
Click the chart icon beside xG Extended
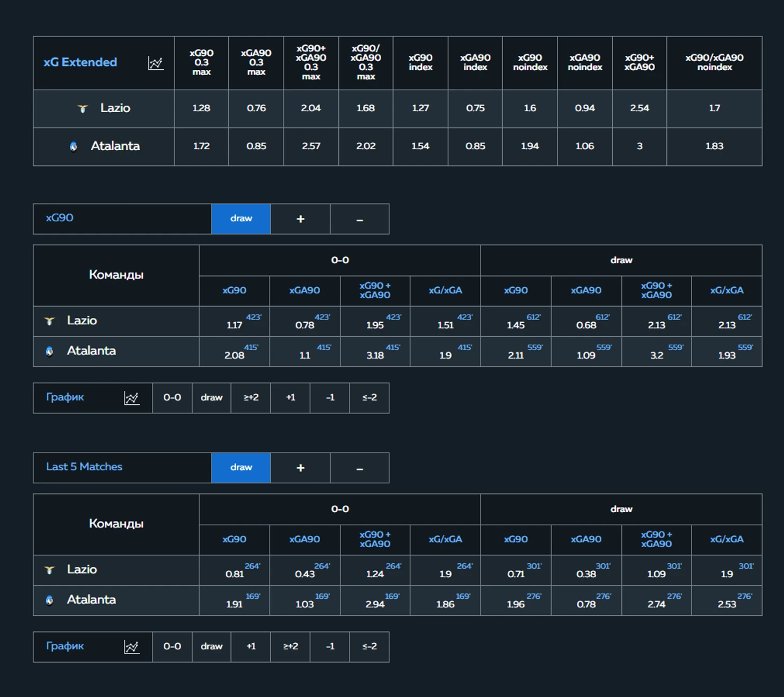(155, 63)
